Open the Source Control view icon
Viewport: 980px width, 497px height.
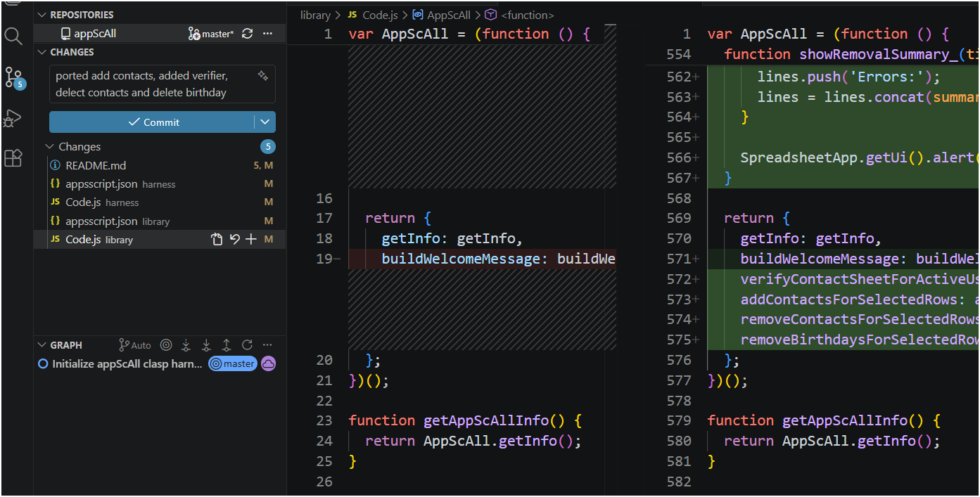[x=13, y=77]
